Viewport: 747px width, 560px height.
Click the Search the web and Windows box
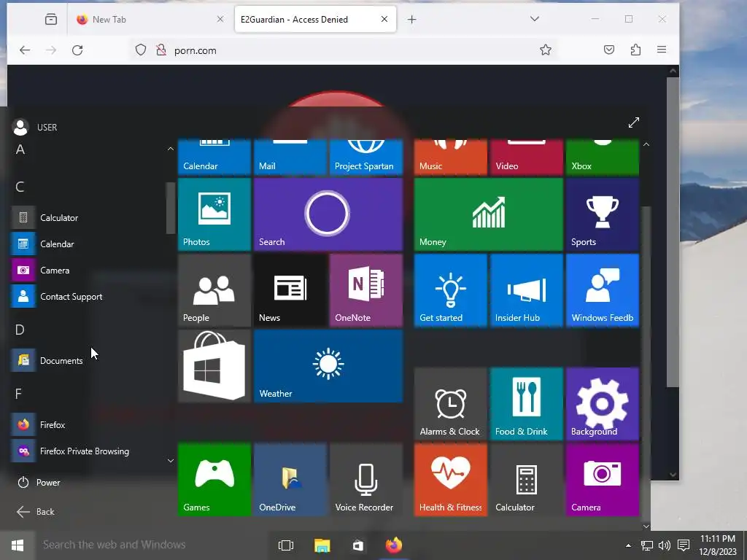153,545
